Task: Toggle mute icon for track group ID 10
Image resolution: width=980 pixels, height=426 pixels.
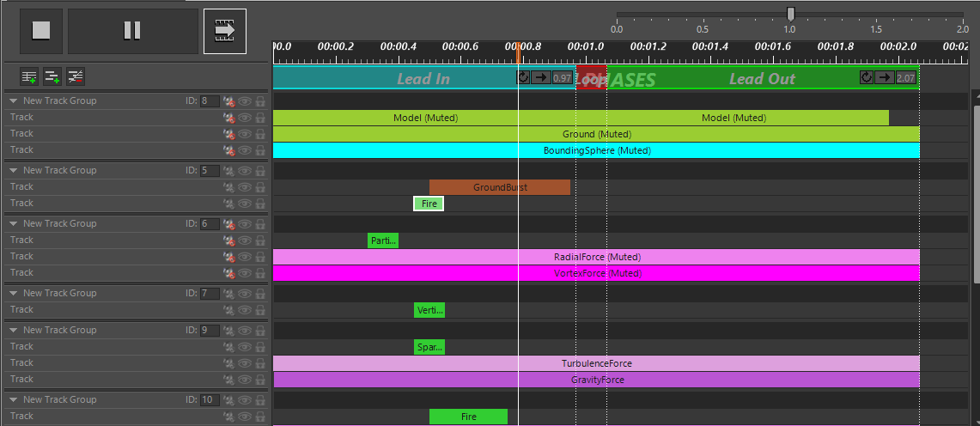Action: (229, 399)
